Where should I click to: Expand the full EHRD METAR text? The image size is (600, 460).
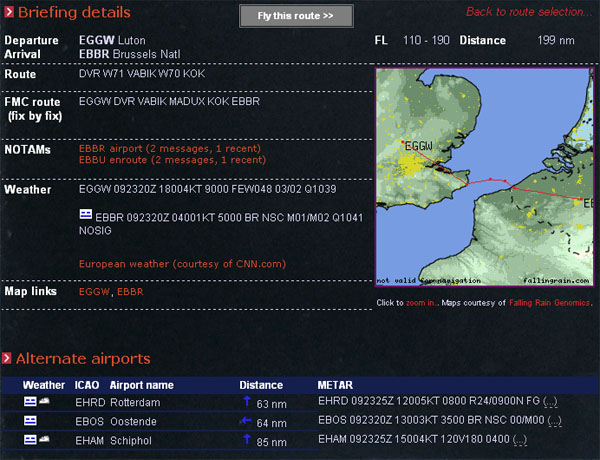[549, 403]
